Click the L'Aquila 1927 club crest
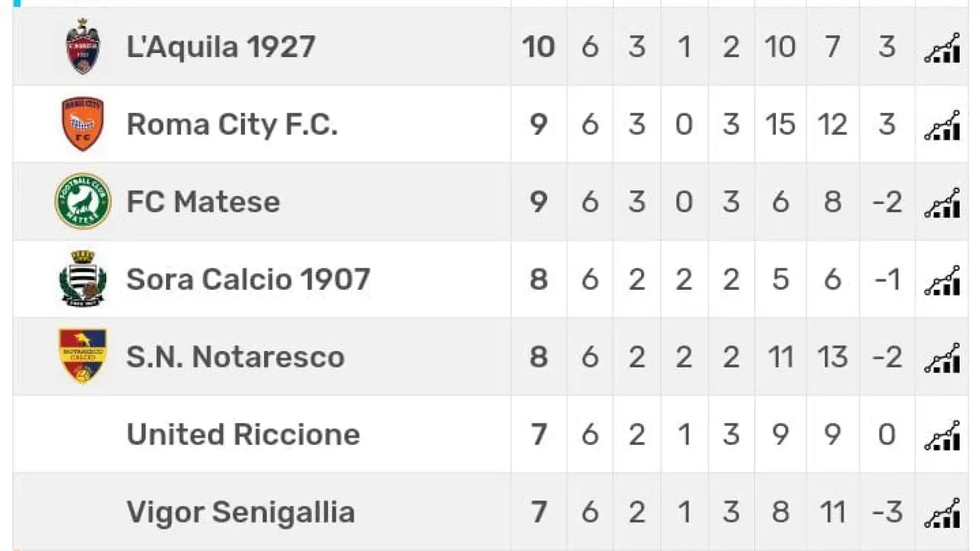 pos(83,46)
